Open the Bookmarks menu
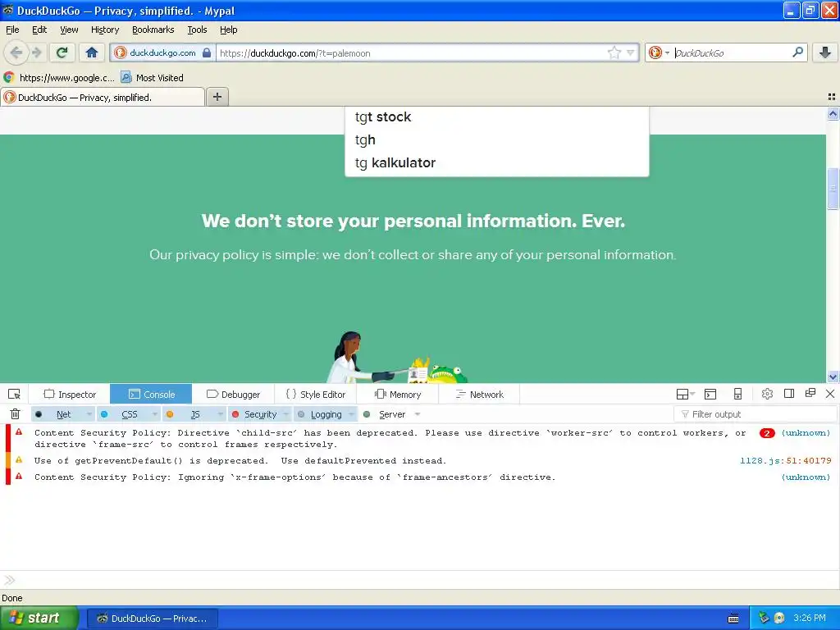The width and height of the screenshot is (840, 630). click(153, 30)
